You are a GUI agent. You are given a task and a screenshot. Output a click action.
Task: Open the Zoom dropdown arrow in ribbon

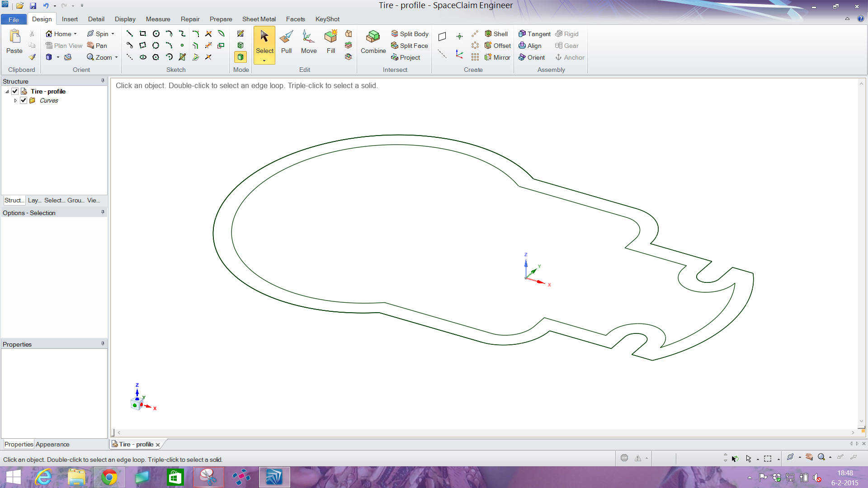point(116,57)
